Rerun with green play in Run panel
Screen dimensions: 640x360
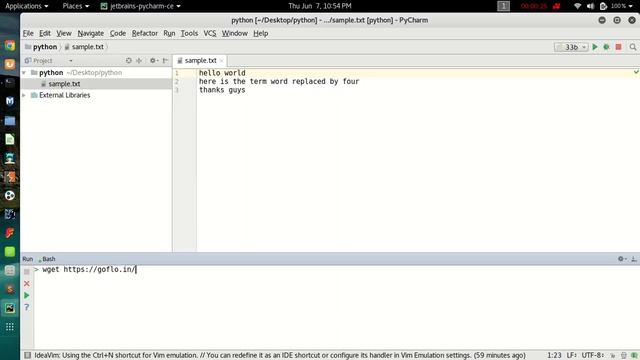pos(27,296)
